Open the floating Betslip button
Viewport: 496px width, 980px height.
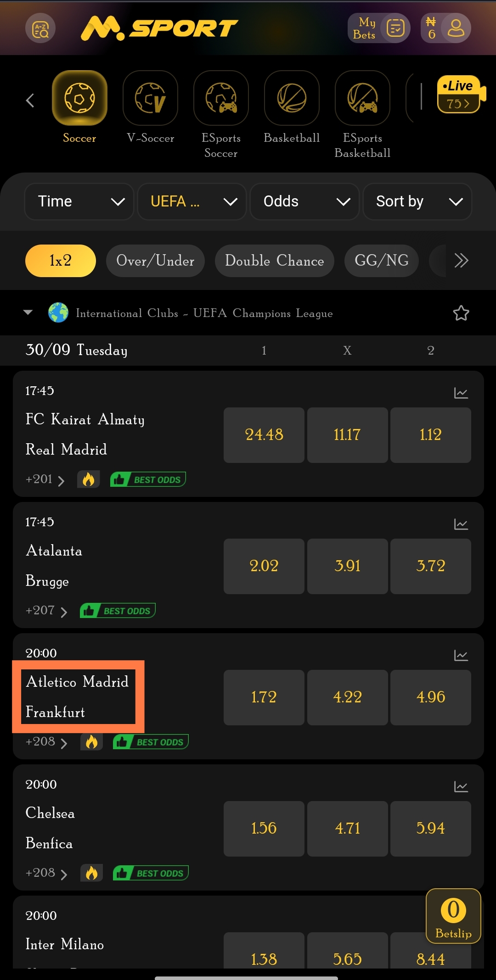453,916
